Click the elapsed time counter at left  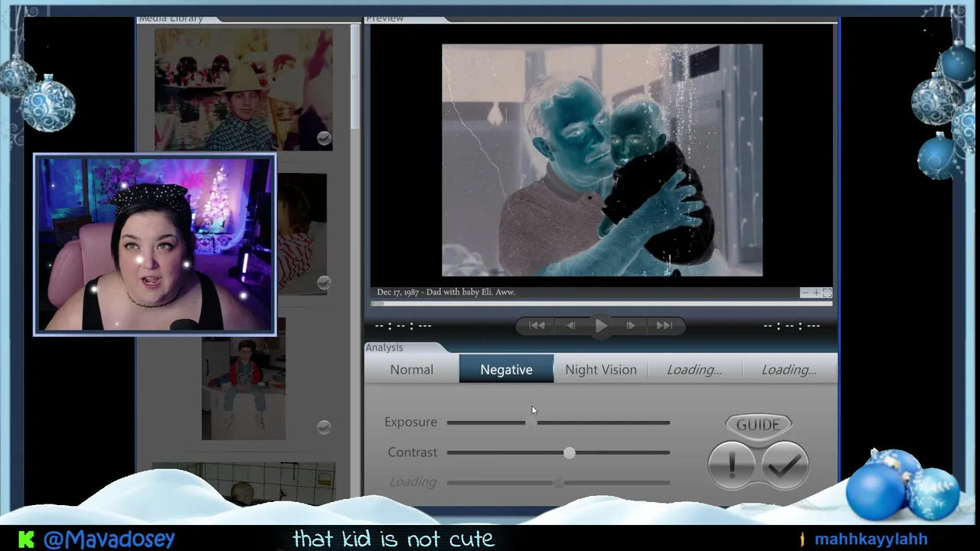pyautogui.click(x=403, y=326)
